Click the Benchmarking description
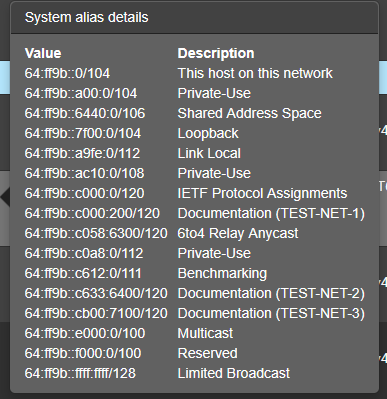This screenshot has width=387, height=399. [x=222, y=273]
